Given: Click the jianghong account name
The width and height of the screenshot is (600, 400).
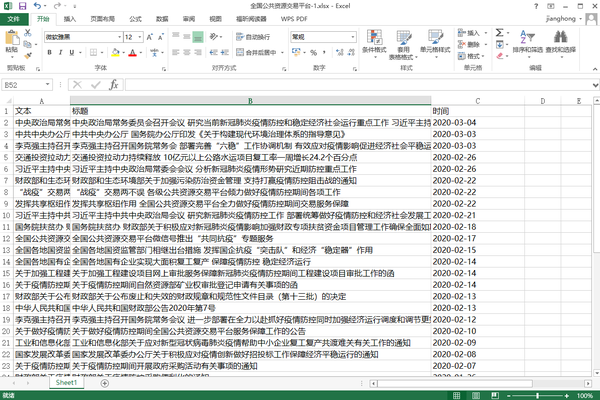Looking at the screenshot, I should coord(561,18).
